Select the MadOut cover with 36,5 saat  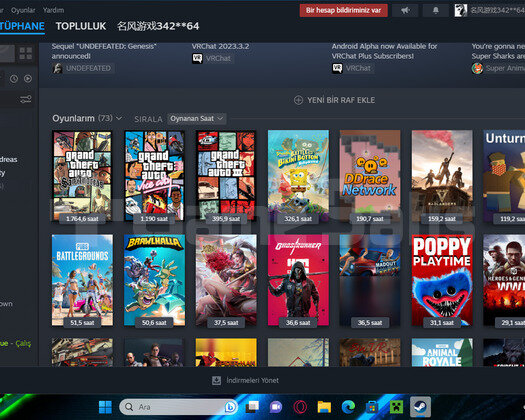[x=370, y=280]
